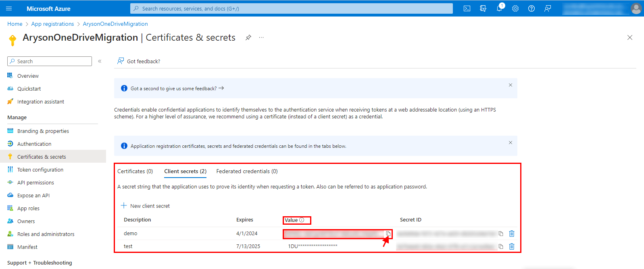Dismiss the feedback info banner
This screenshot has height=269, width=644.
click(511, 85)
